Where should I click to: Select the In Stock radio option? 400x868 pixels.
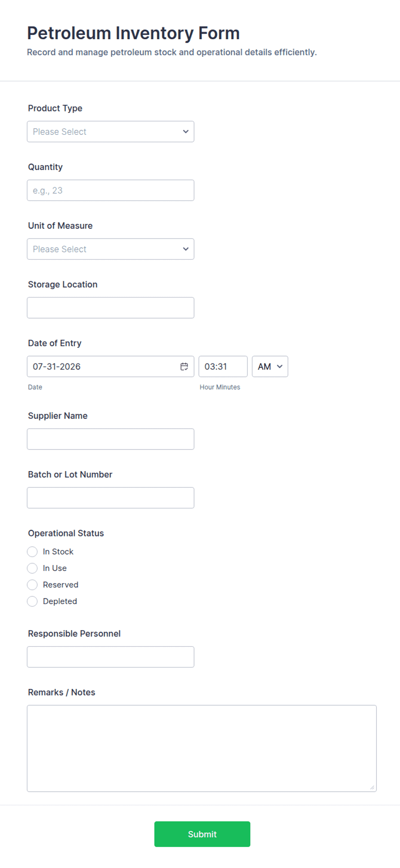click(32, 552)
